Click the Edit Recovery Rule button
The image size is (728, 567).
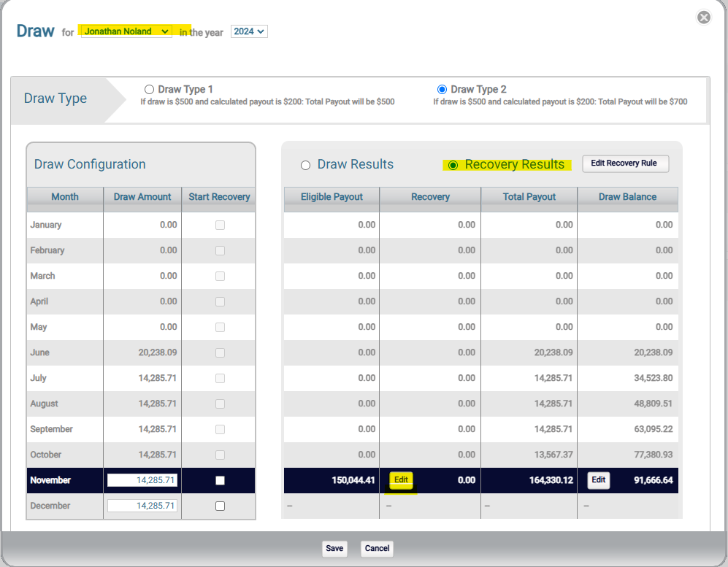(625, 163)
